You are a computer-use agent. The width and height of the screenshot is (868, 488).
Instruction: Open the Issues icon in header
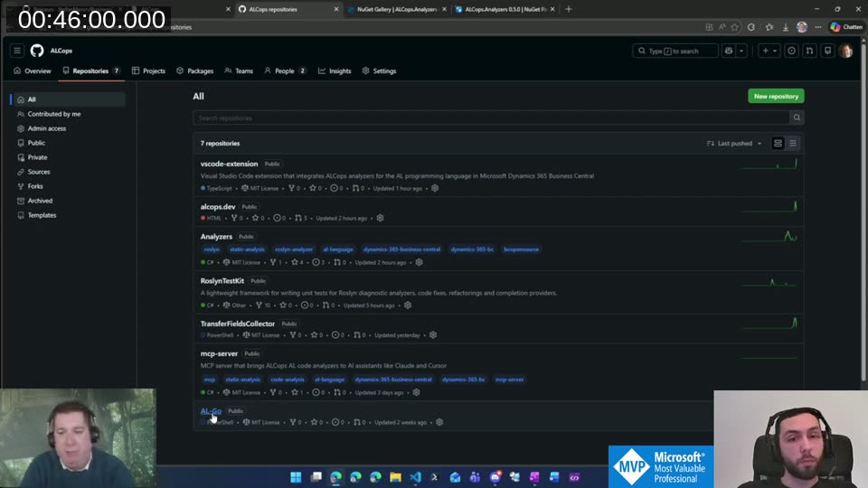791,51
